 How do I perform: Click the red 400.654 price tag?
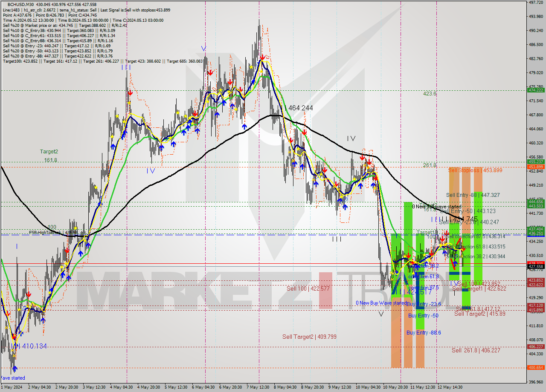pos(536,367)
